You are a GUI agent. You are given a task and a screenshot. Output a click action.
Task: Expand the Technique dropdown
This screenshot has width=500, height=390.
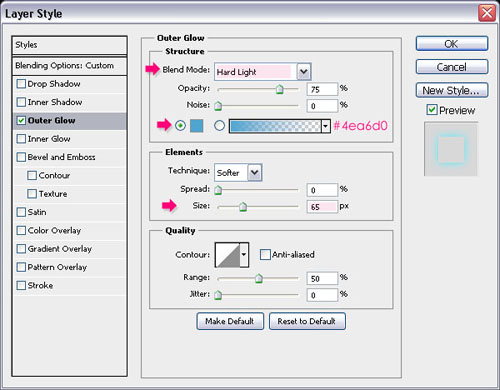[255, 172]
